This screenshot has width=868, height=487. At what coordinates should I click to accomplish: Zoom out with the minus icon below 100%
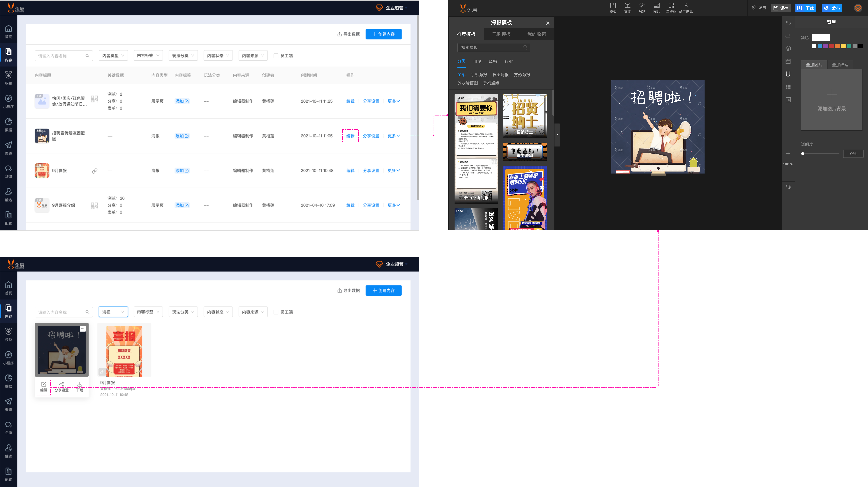click(788, 176)
